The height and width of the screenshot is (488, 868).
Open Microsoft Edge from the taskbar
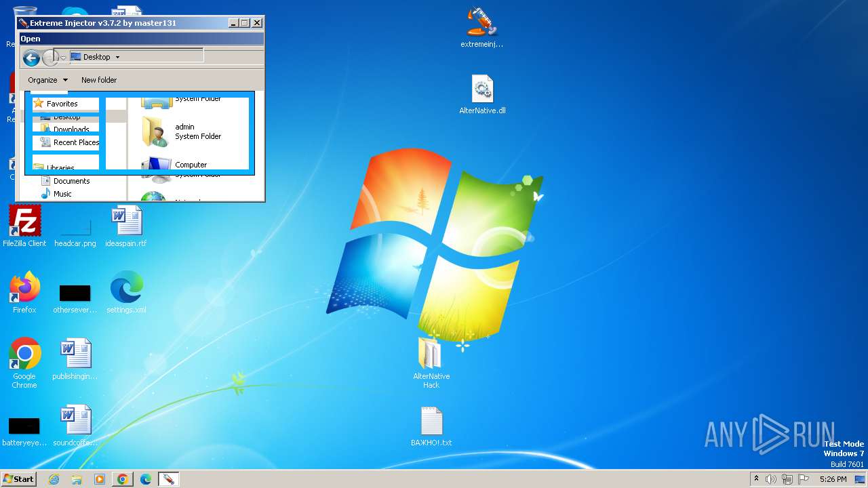tap(146, 479)
